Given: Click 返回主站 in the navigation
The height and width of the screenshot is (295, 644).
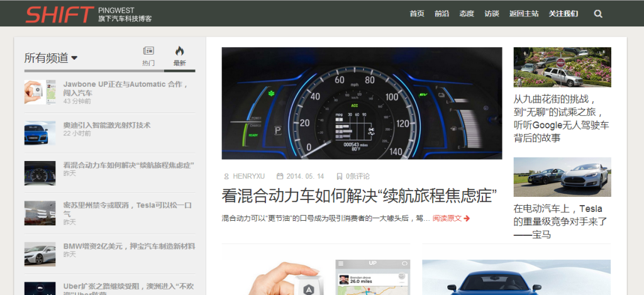Looking at the screenshot, I should 524,14.
